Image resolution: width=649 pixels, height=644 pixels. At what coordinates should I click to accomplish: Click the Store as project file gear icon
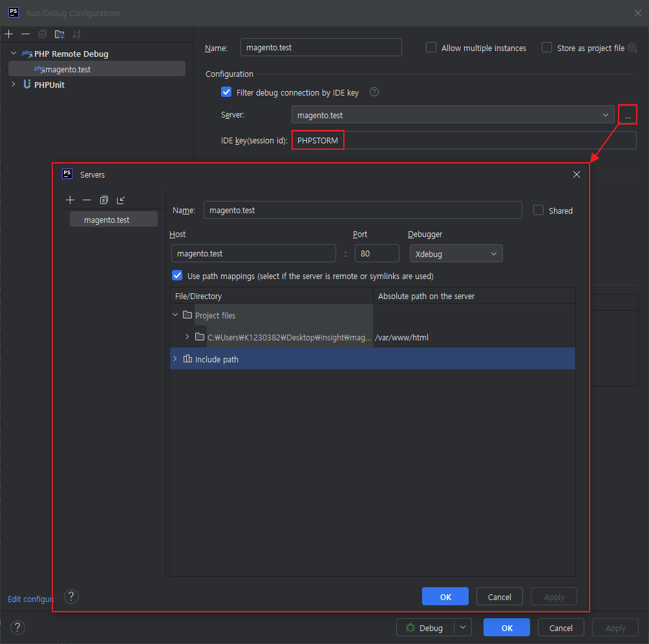632,48
